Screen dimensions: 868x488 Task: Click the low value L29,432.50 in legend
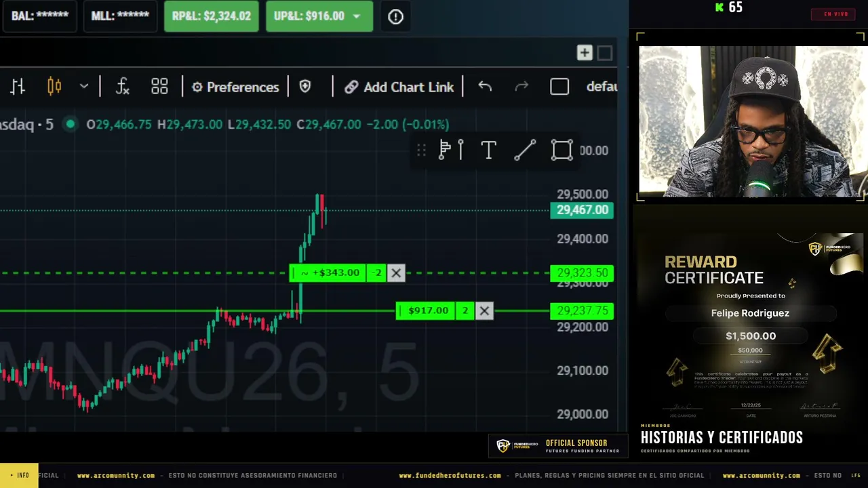[x=259, y=125]
